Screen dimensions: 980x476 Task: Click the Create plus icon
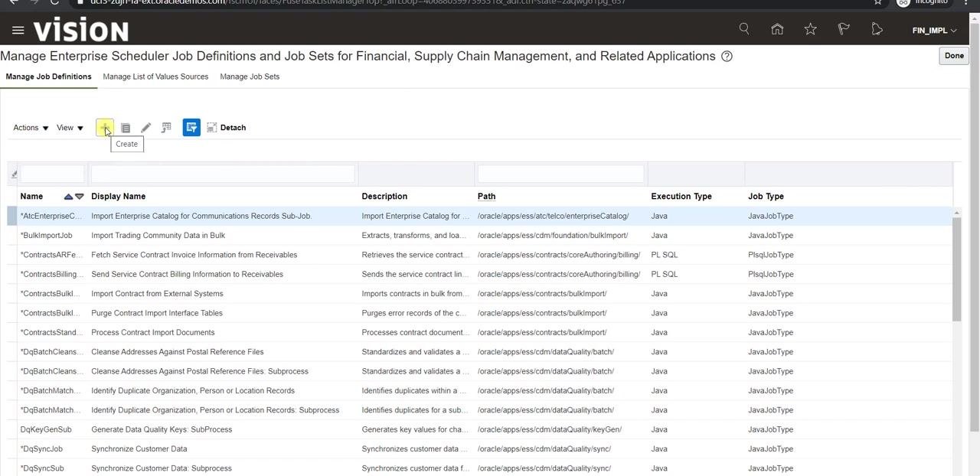(x=104, y=128)
